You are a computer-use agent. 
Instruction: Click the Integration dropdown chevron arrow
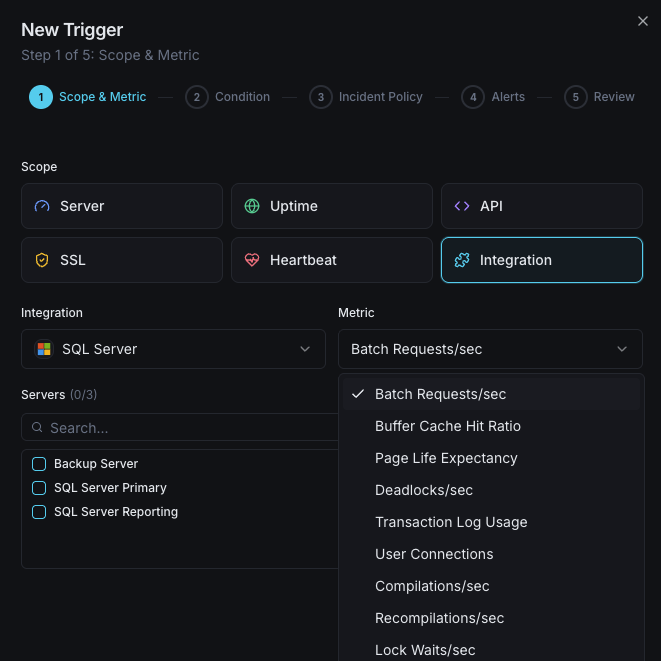click(x=305, y=349)
